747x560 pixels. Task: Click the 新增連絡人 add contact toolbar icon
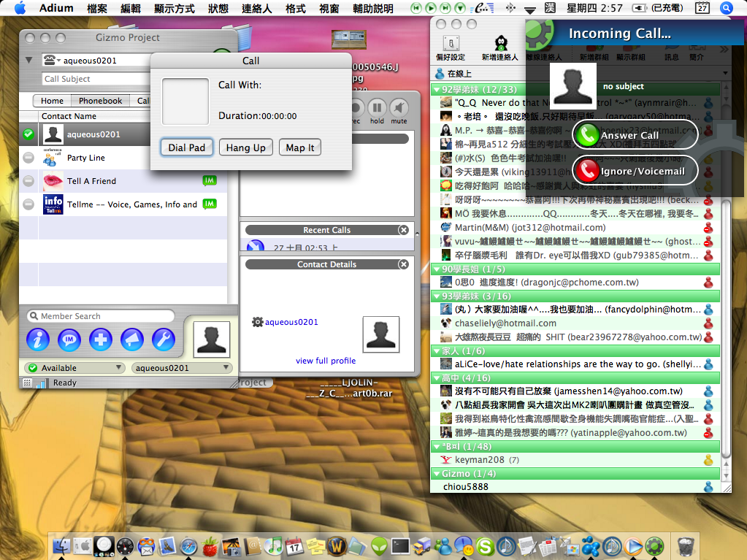(499, 48)
